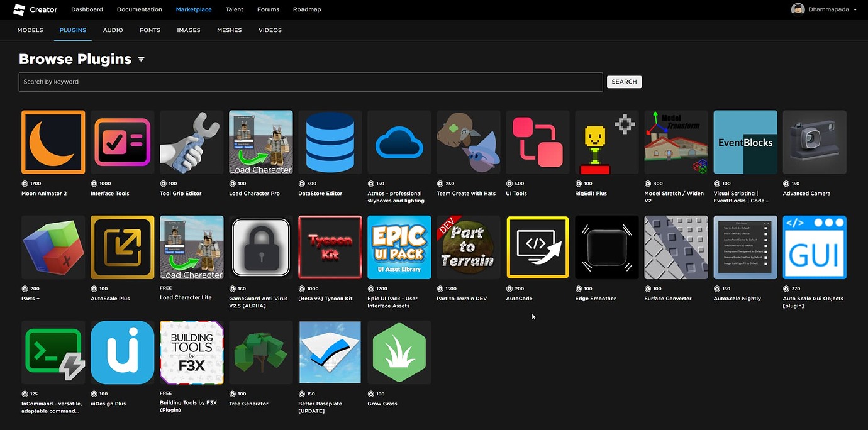868x430 pixels.
Task: Click the Dhammapada profile avatar
Action: tap(798, 9)
